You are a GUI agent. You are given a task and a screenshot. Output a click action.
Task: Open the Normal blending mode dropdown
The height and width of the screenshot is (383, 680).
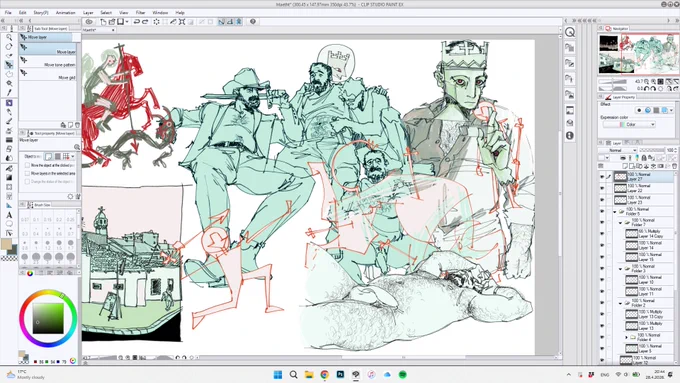(x=618, y=150)
